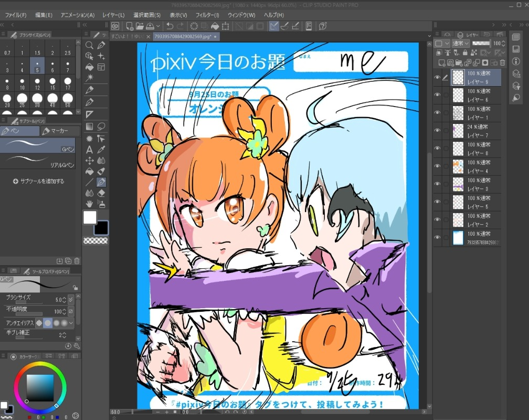Select the Eyedropper tool

click(x=101, y=150)
